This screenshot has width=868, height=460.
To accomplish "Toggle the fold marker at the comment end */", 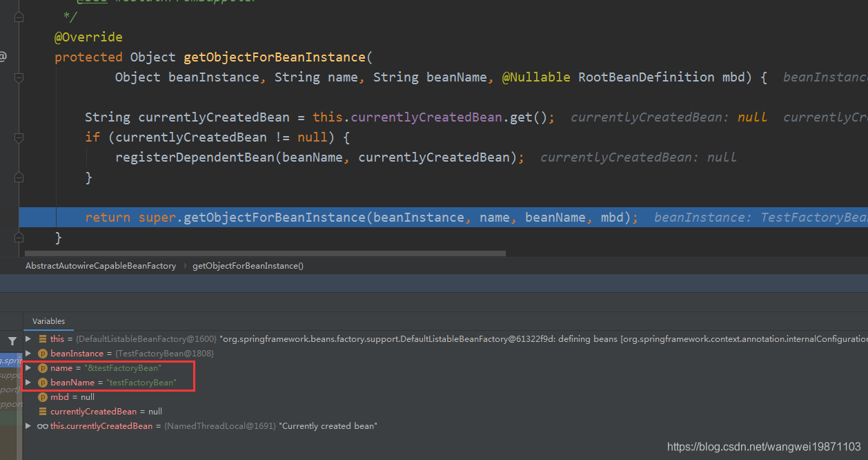I will click(x=19, y=16).
